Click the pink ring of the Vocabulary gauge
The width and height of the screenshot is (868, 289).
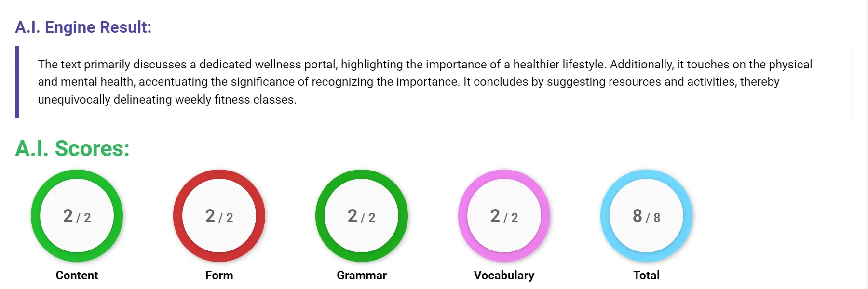click(504, 174)
